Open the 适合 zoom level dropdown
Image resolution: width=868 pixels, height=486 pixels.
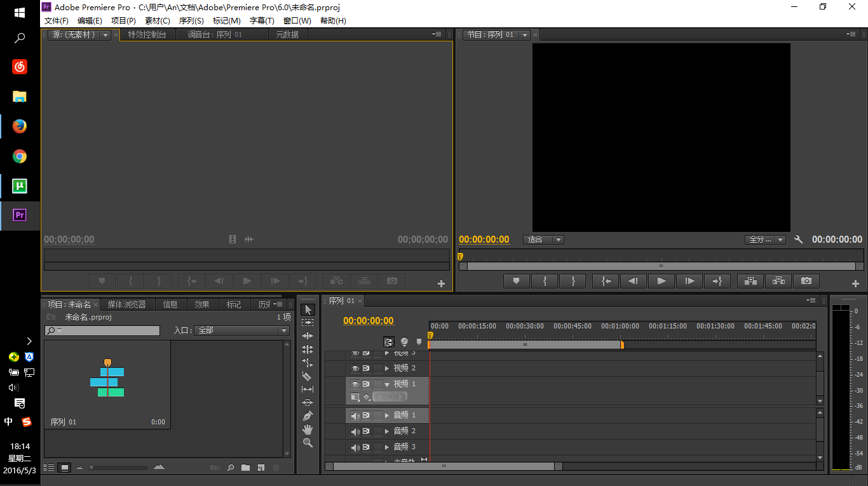(543, 240)
